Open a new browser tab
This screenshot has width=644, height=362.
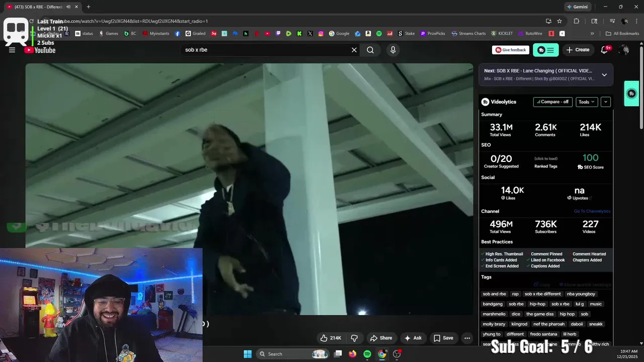click(x=89, y=7)
